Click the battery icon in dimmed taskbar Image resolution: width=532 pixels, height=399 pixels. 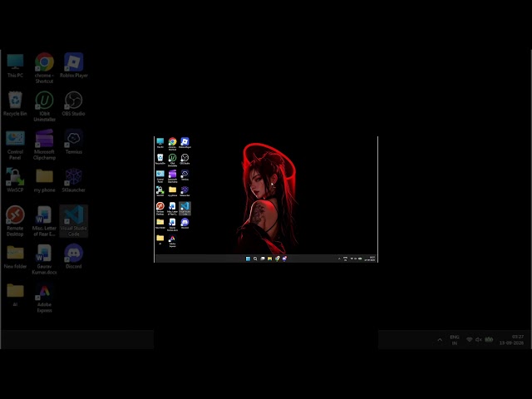point(489,340)
